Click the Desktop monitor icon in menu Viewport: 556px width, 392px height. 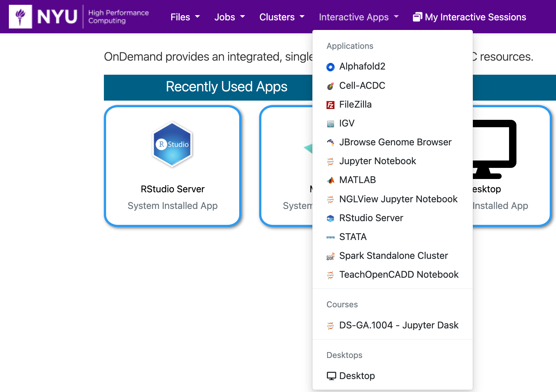(331, 376)
